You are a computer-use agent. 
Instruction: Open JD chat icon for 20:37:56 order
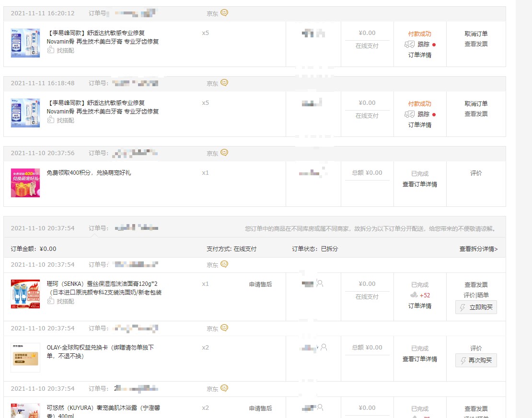(224, 153)
